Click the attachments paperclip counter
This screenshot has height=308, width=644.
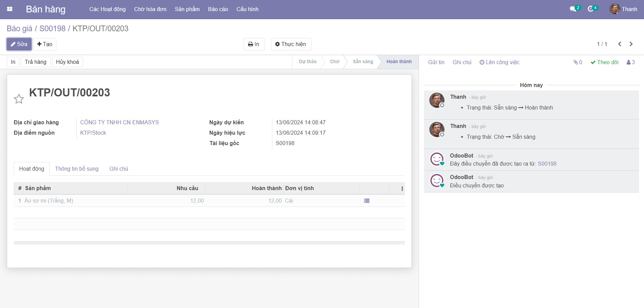point(578,62)
